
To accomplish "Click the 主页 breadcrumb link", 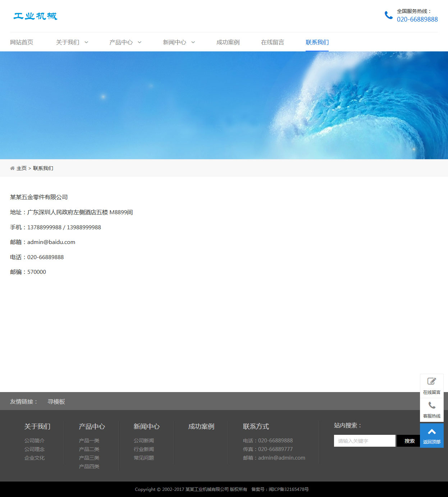I will pyautogui.click(x=22, y=168).
